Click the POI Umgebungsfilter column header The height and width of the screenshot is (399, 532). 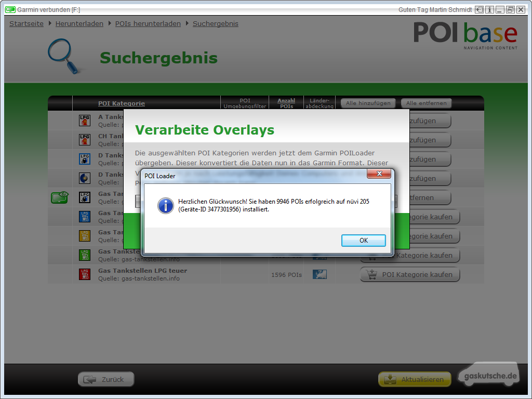pos(245,103)
